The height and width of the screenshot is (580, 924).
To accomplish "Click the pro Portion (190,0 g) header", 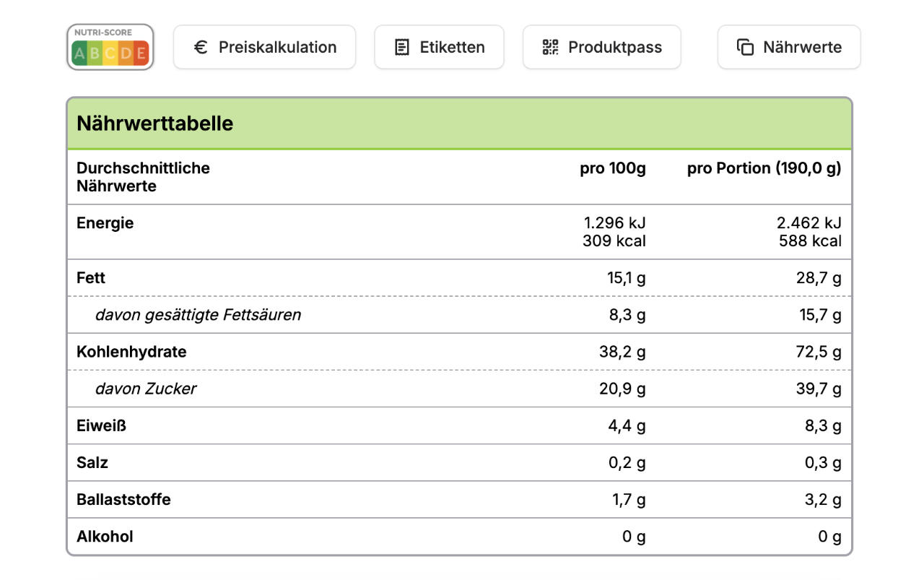I will tap(764, 168).
